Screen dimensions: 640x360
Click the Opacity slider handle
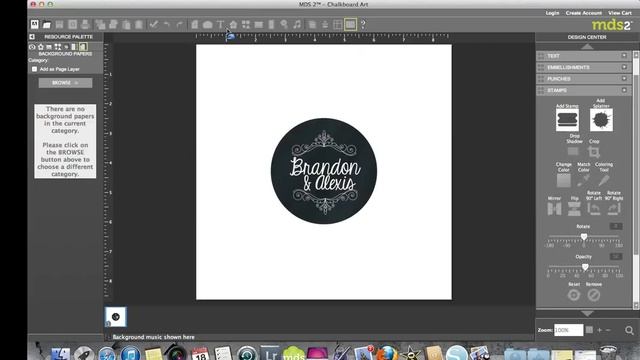(x=585, y=267)
